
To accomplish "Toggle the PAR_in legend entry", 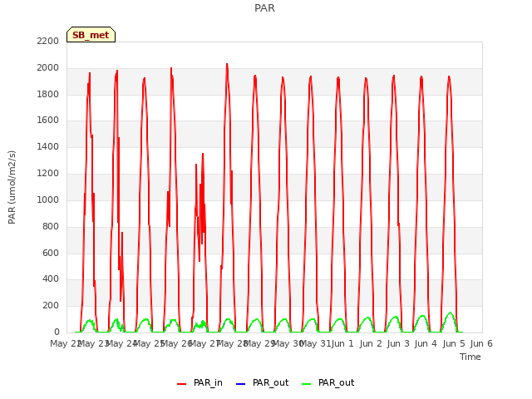I will pos(199,382).
